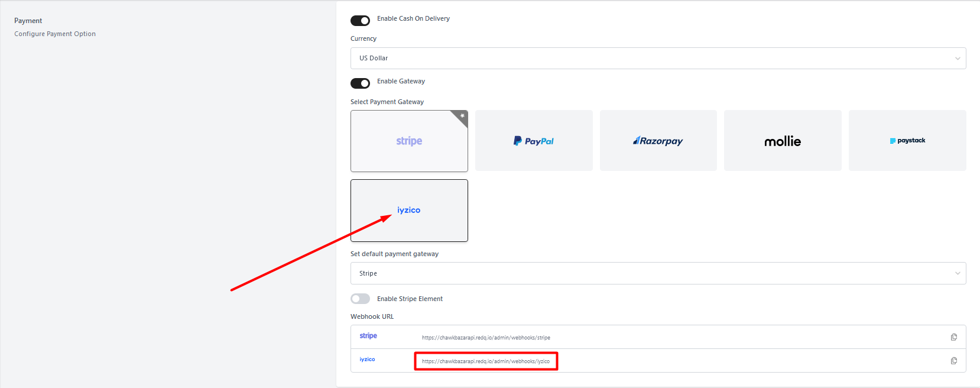Click the iyzico label in webhook row
Viewport: 980px width, 388px height.
tap(367, 360)
